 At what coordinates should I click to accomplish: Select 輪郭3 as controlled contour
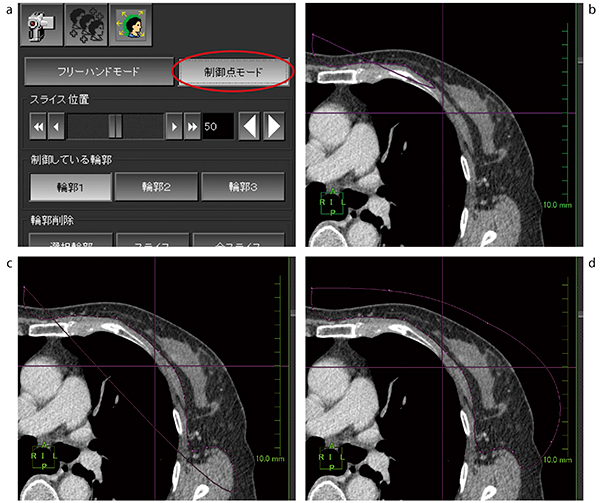pyautogui.click(x=242, y=186)
